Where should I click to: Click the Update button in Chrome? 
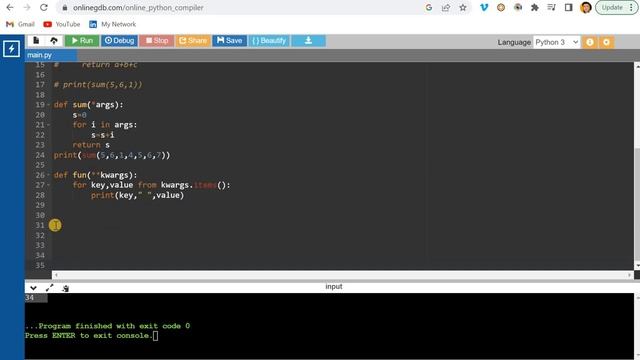(x=616, y=7)
